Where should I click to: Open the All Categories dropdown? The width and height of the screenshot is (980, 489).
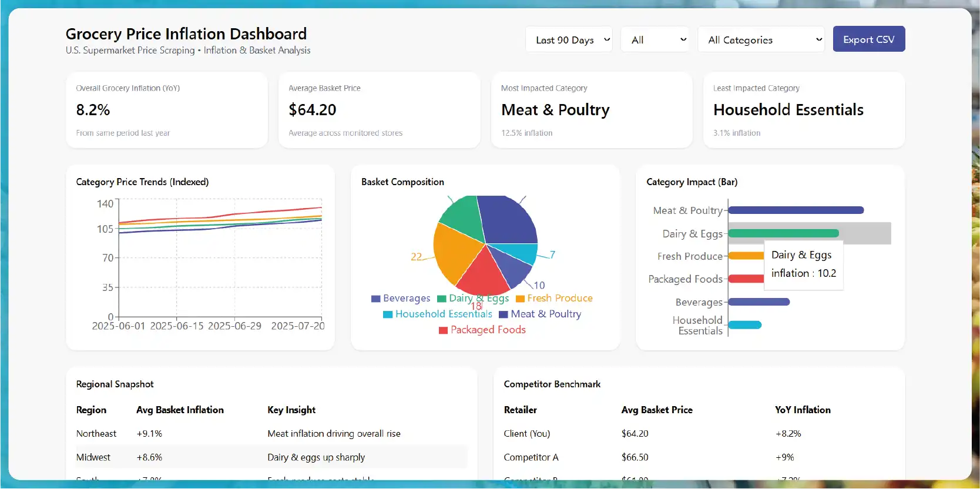761,39
